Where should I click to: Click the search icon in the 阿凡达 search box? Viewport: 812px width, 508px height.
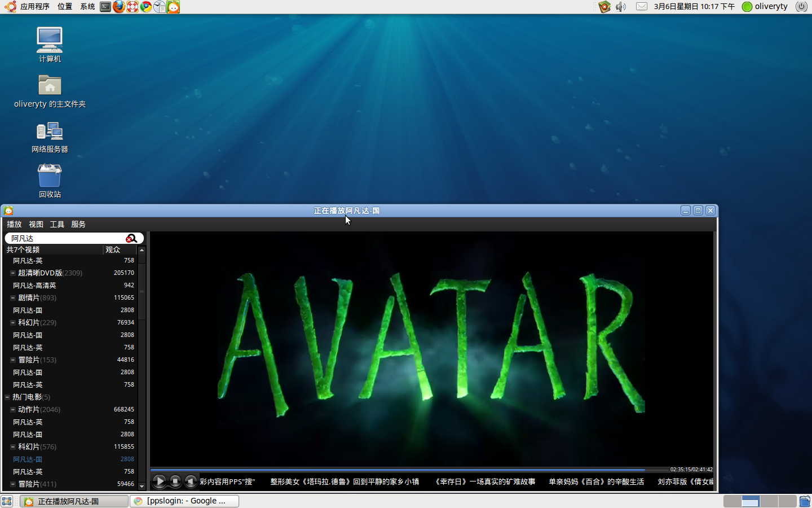[131, 238]
